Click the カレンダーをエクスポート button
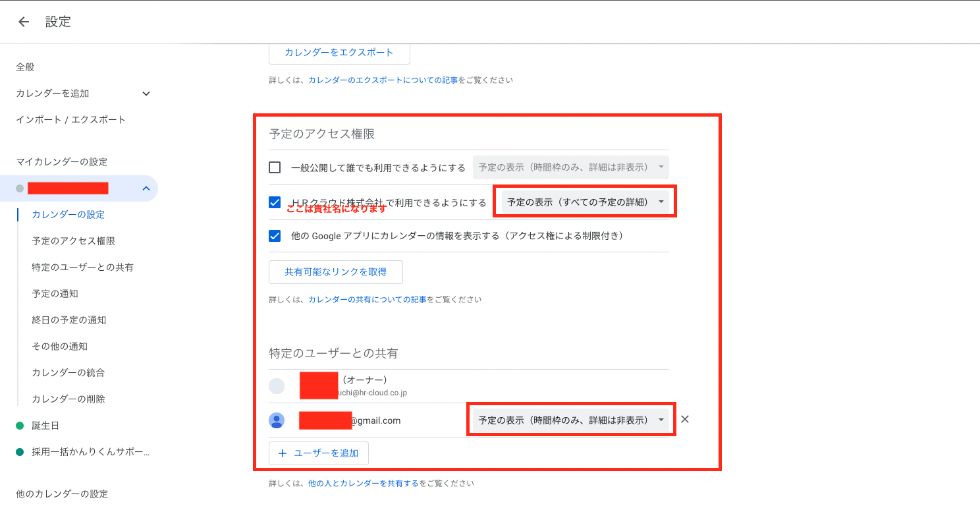Screen dimensions: 980x510 click(339, 53)
